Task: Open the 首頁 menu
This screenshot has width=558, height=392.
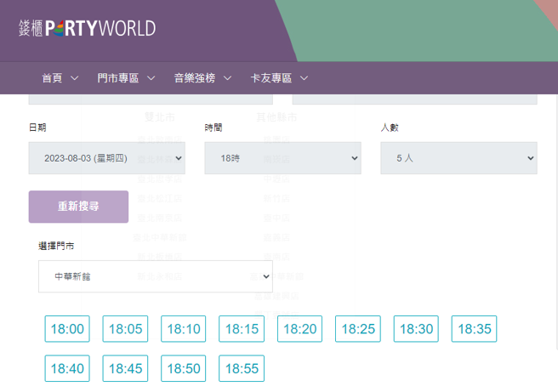Action: [x=60, y=78]
